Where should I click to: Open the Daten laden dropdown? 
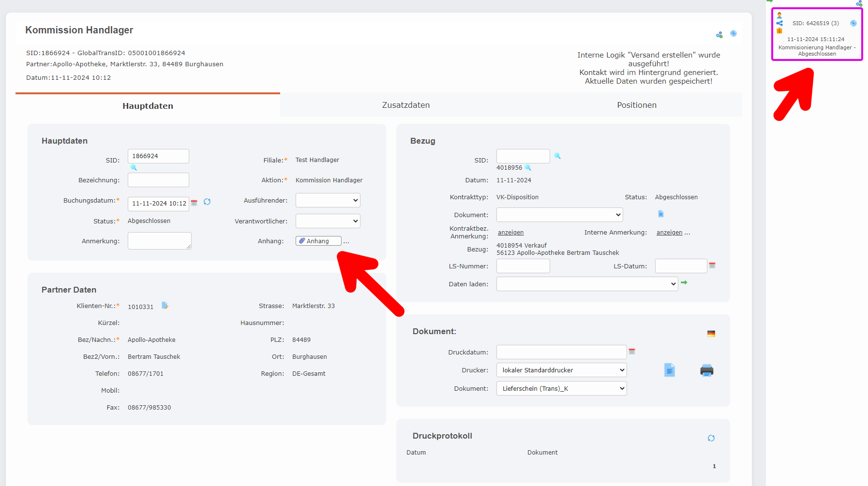587,284
